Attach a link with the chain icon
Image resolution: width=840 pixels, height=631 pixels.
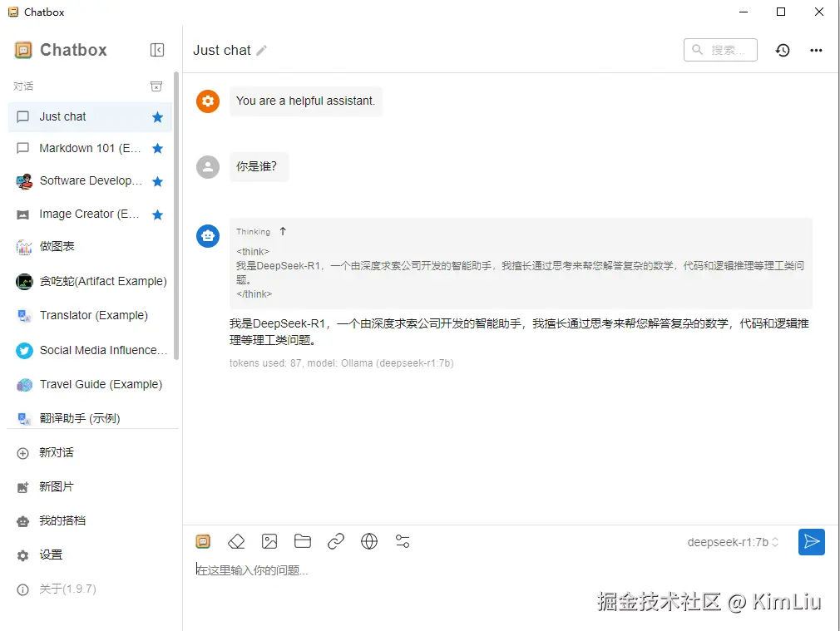tap(336, 541)
